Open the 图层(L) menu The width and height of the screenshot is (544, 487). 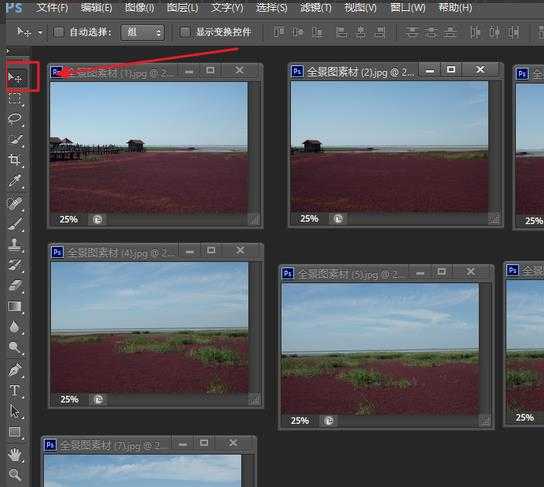[x=182, y=8]
